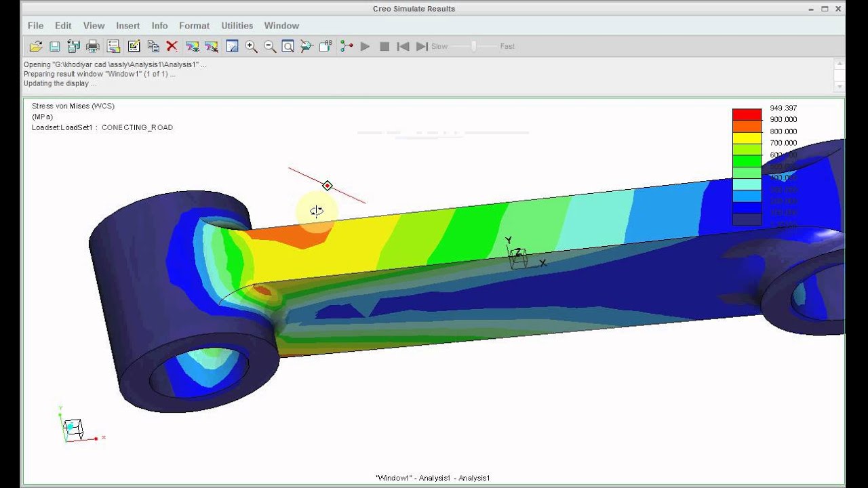Open the Insert menu

pos(127,26)
